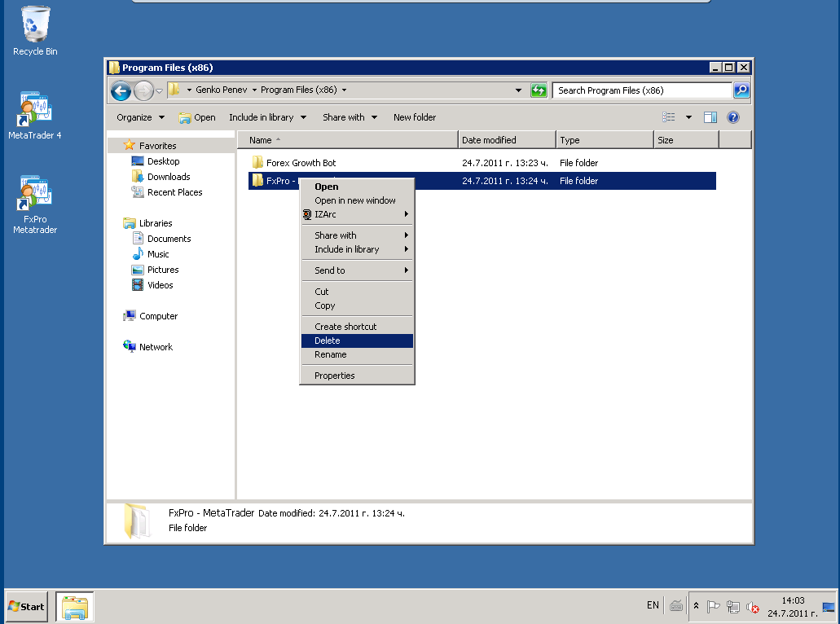Open Share with submenu in context menu
840x624 pixels.
tap(357, 235)
